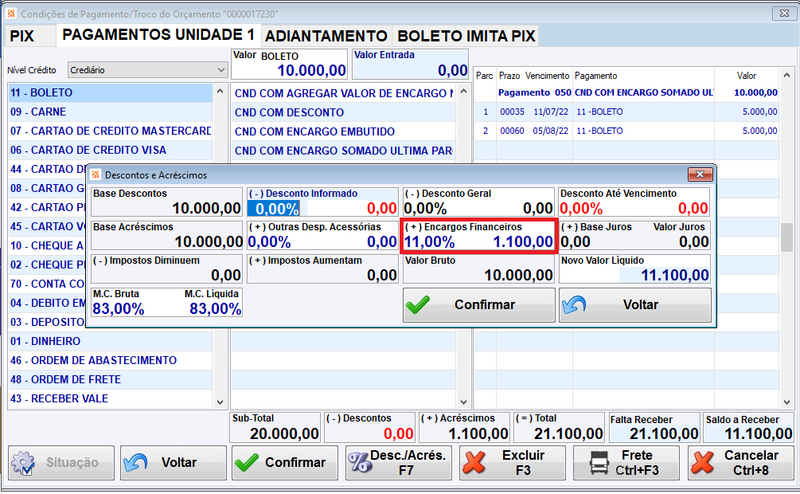Select 43 - RECEBER VALE
Image resolution: width=800 pixels, height=494 pixels.
click(110, 399)
